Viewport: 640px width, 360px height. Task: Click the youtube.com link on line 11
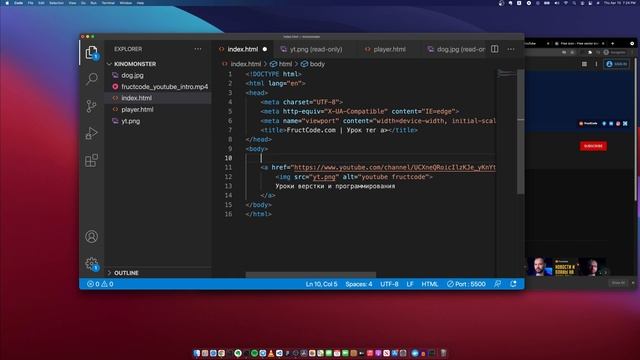coord(394,167)
